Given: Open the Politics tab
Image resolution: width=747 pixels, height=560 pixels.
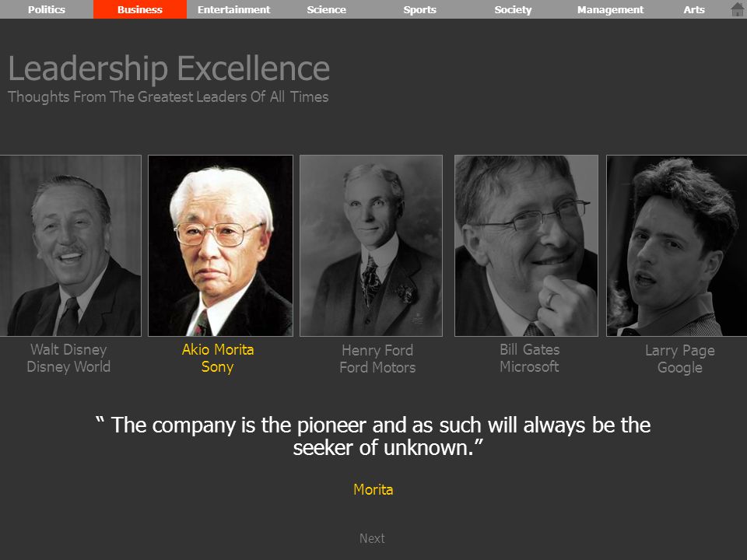Looking at the screenshot, I should point(47,9).
